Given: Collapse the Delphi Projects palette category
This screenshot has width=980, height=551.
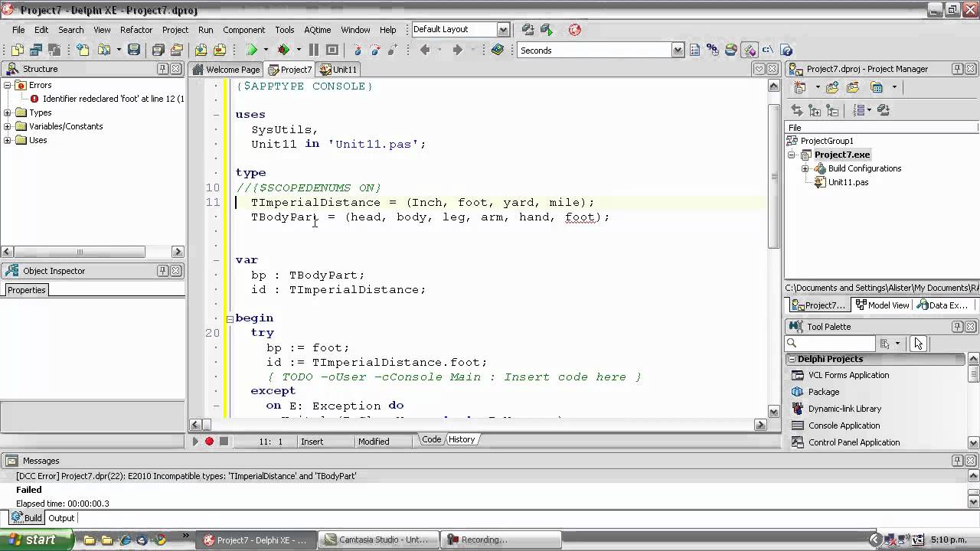Looking at the screenshot, I should click(792, 359).
